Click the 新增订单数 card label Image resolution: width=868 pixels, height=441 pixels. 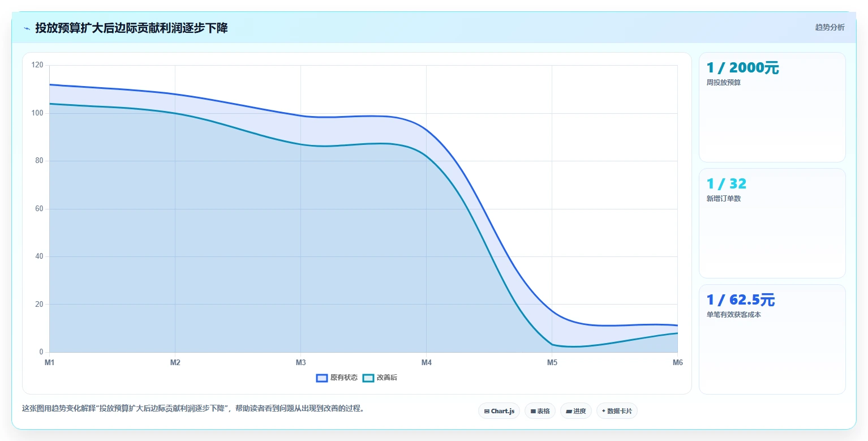click(x=723, y=199)
